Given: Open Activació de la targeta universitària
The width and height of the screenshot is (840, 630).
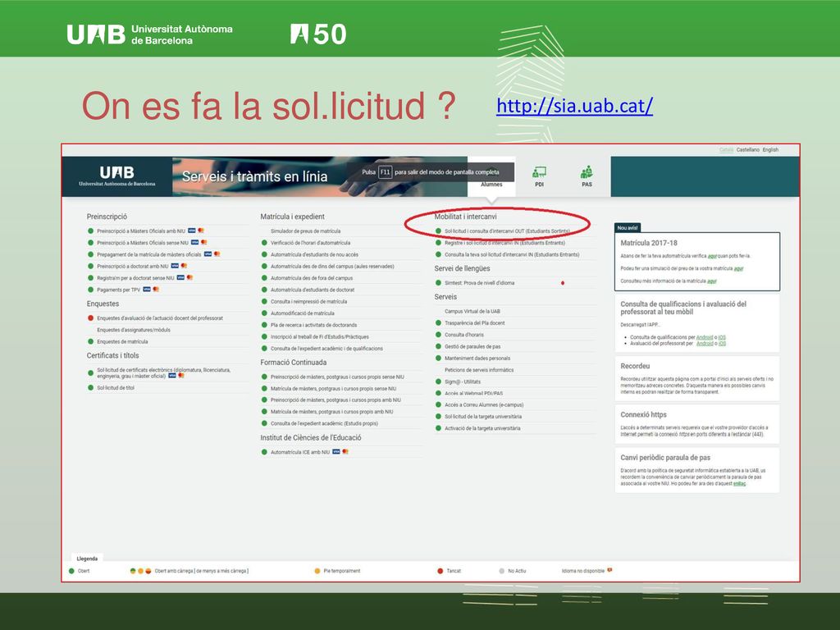Looking at the screenshot, I should (x=482, y=428).
